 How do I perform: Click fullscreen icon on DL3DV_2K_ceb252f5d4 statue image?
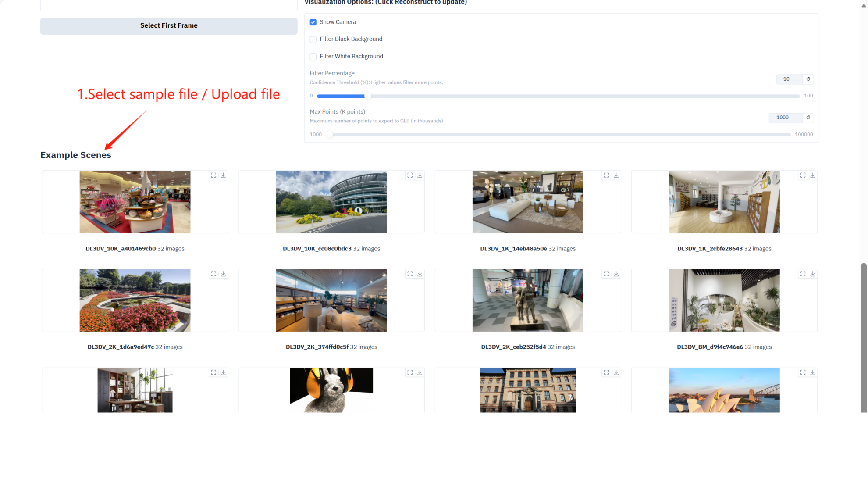606,274
